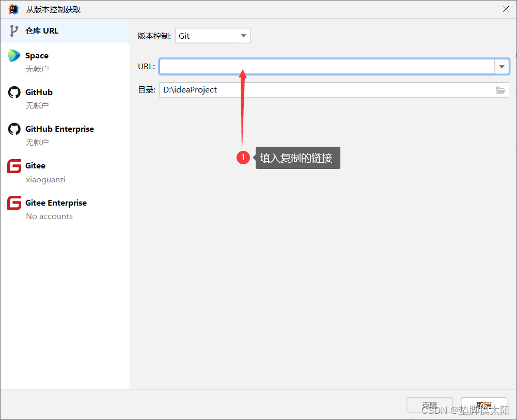Open the 版本控制 Git dropdown
The width and height of the screenshot is (517, 420).
pos(213,36)
